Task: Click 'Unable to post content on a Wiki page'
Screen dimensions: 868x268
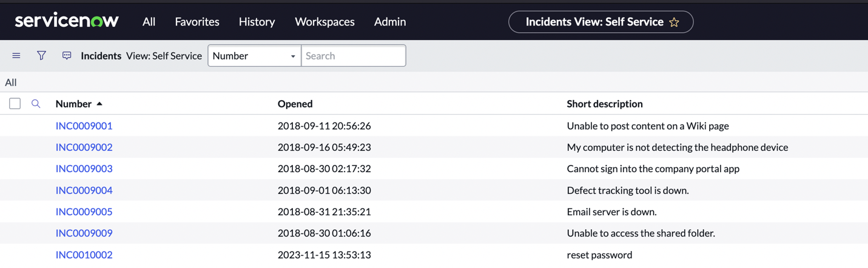Action: [648, 126]
